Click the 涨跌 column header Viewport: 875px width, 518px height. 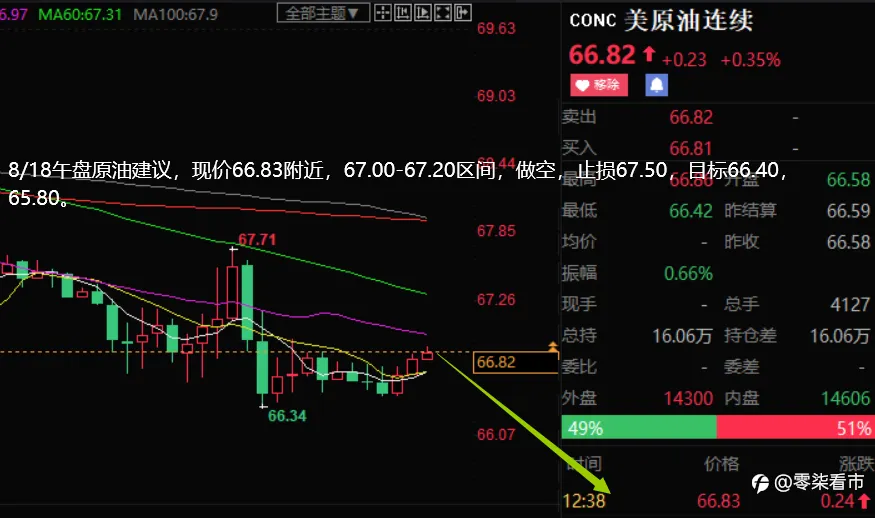click(857, 463)
